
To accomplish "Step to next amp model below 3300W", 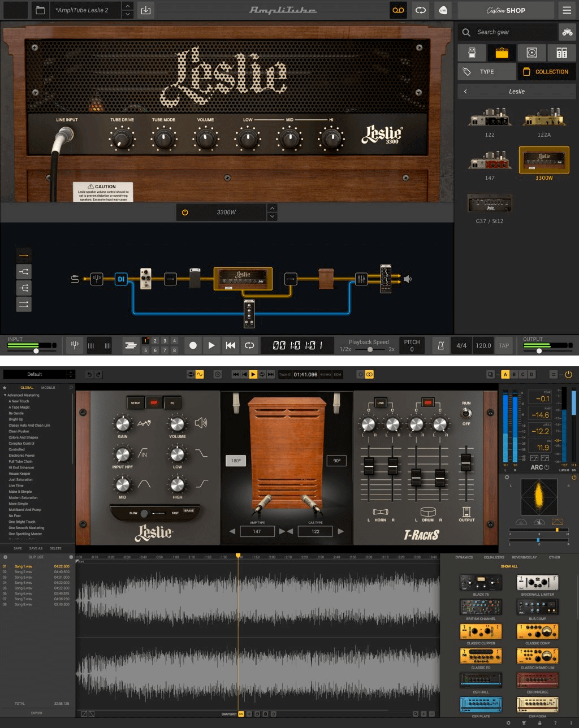I will pyautogui.click(x=272, y=216).
